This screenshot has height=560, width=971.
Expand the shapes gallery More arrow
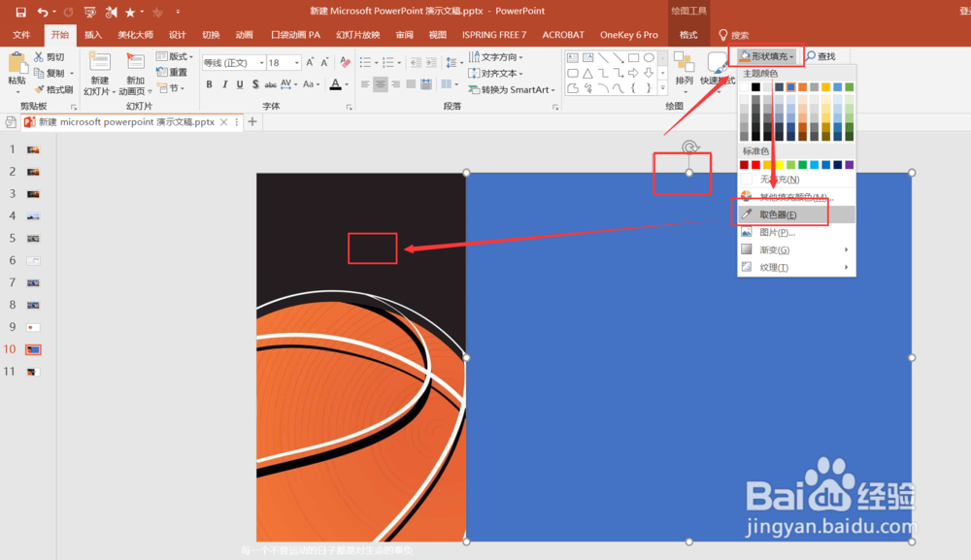pyautogui.click(x=662, y=88)
